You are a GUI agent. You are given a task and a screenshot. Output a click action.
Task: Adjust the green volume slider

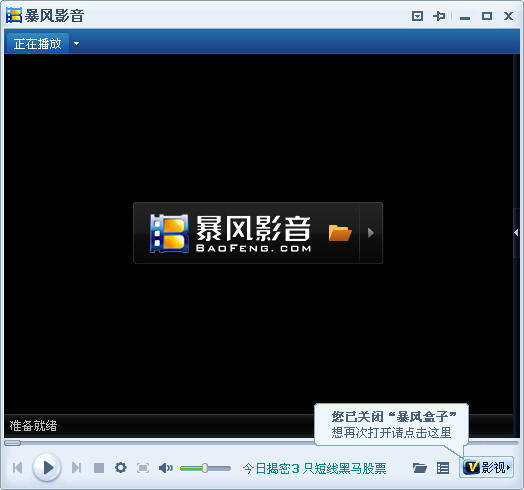(205, 468)
